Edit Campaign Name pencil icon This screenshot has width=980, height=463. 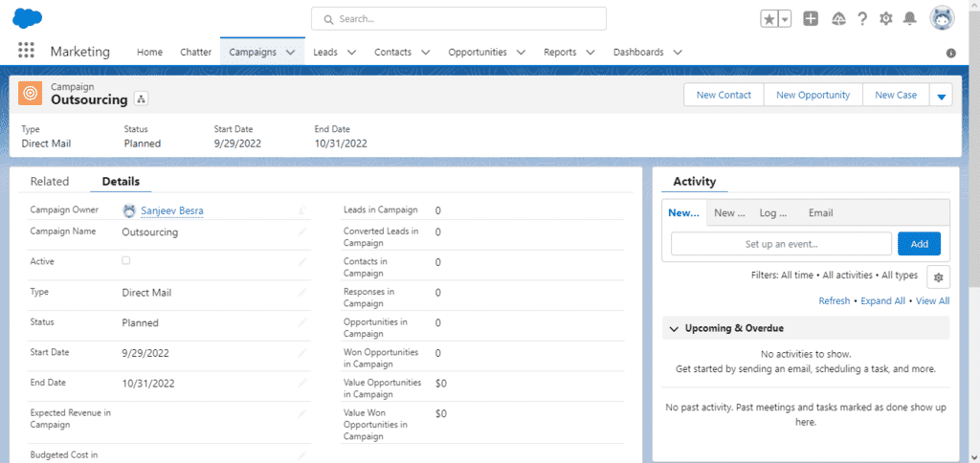(301, 231)
